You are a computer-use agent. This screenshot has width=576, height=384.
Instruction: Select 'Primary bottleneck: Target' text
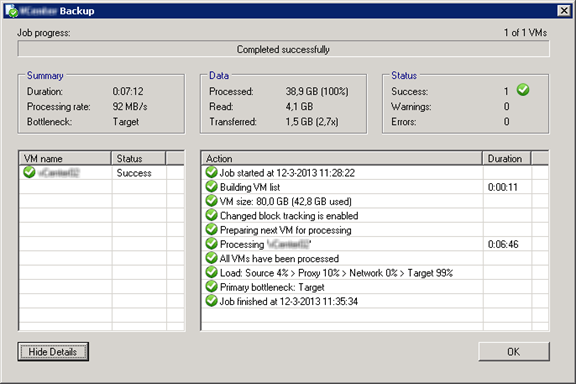pyautogui.click(x=272, y=287)
